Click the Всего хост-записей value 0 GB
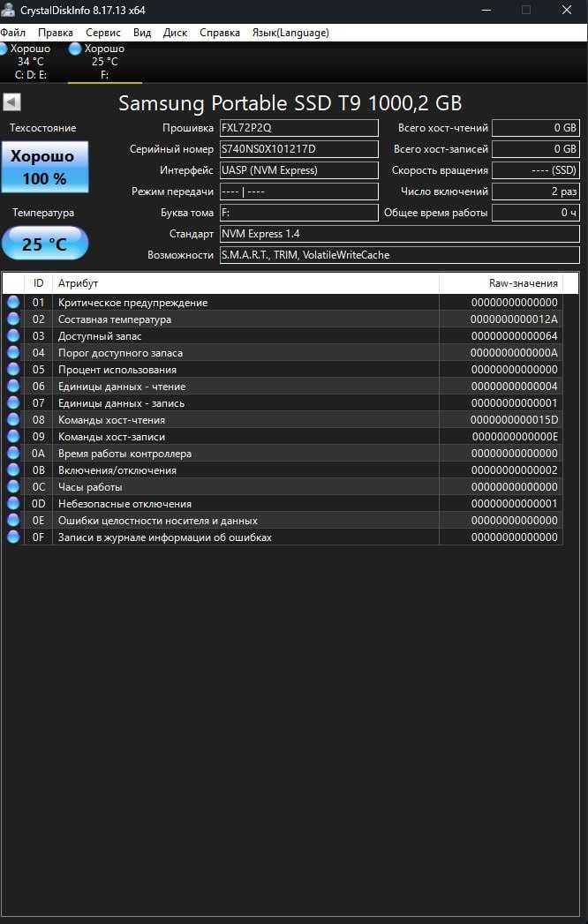588x924 pixels. pos(536,149)
